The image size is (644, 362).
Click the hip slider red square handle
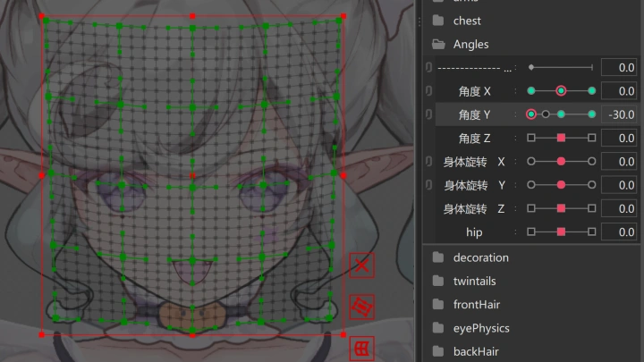[x=561, y=232]
